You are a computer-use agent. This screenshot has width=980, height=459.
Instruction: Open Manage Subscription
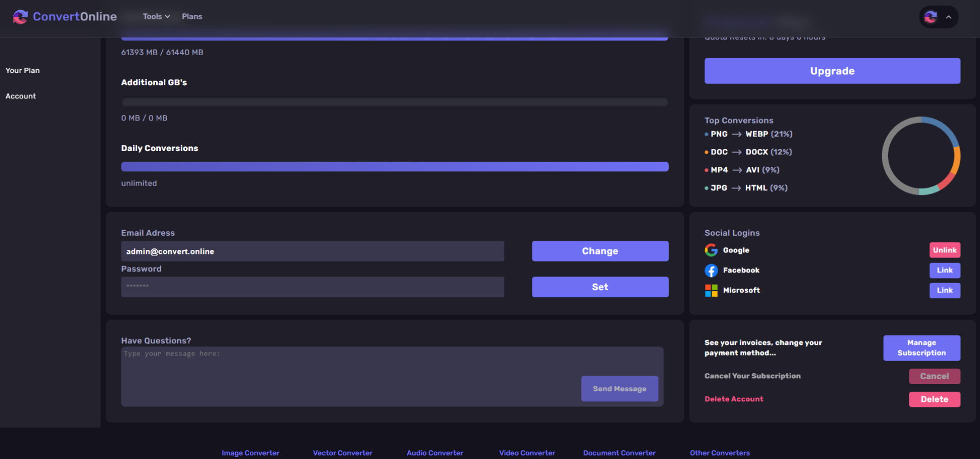[921, 348]
